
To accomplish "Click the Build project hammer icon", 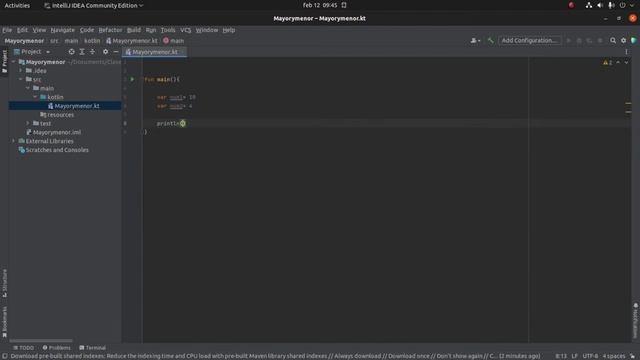I will click(491, 40).
